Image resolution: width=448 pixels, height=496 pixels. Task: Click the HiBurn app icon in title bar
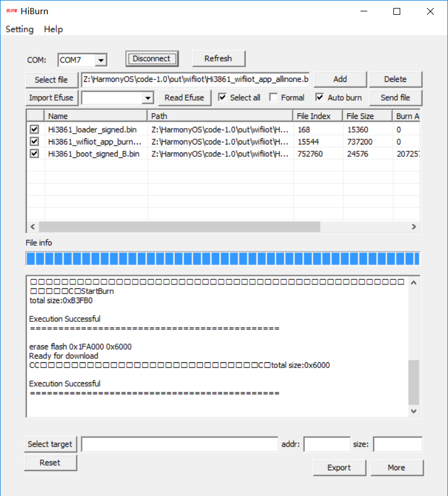pyautogui.click(x=12, y=11)
